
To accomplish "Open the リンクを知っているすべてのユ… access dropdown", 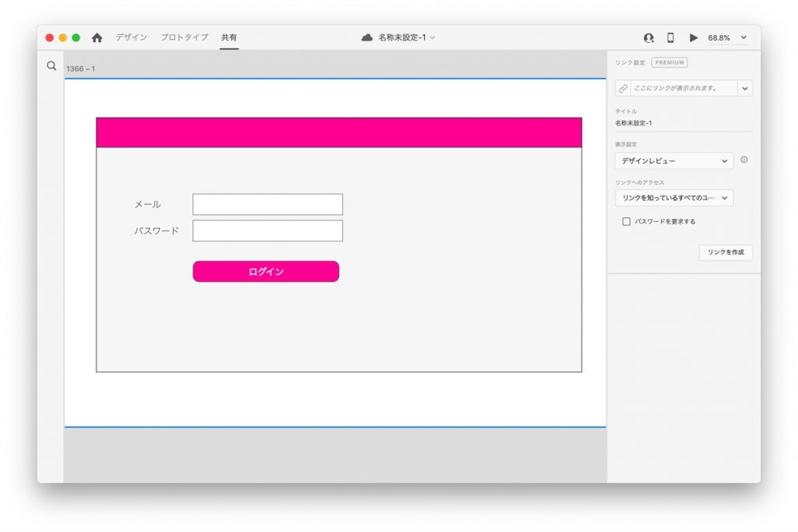I will (674, 198).
